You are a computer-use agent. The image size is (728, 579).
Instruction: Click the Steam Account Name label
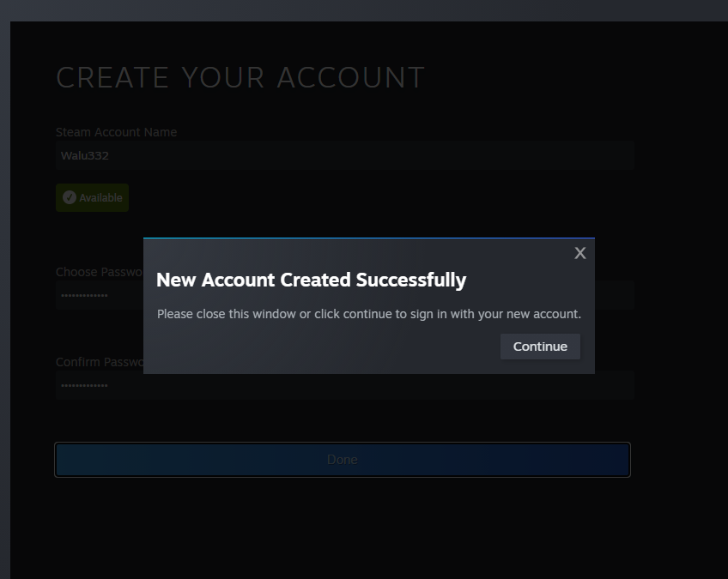[116, 132]
